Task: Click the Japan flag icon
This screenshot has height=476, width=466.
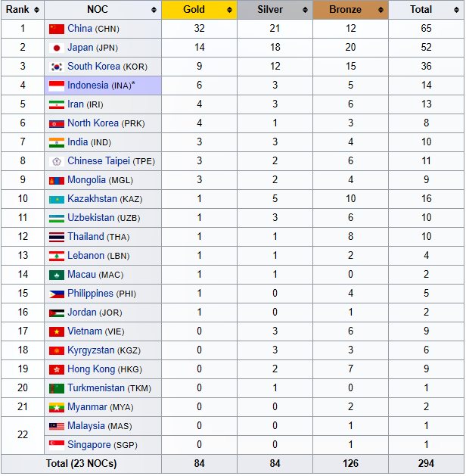Action: click(x=57, y=48)
